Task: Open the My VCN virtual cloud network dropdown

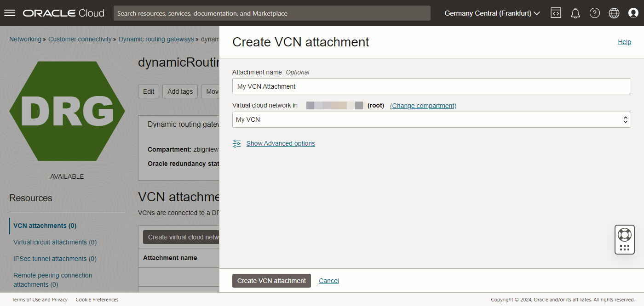Action: tap(431, 119)
